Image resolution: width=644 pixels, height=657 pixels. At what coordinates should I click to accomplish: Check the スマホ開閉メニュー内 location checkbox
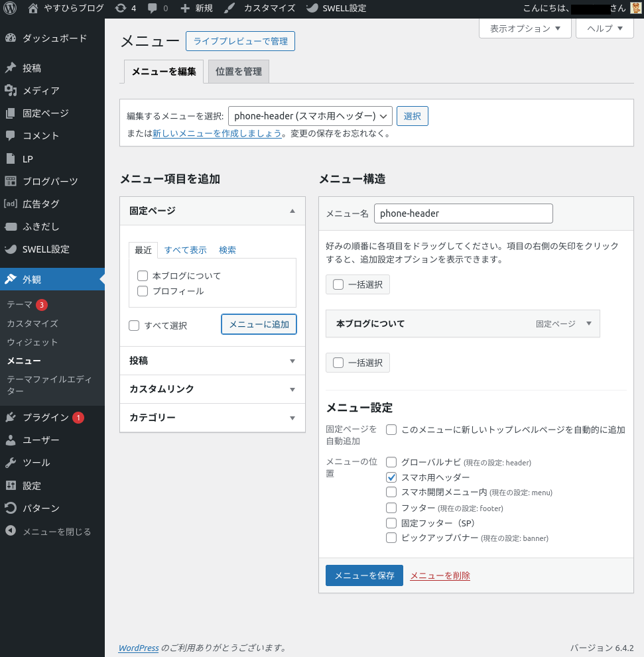pos(391,492)
